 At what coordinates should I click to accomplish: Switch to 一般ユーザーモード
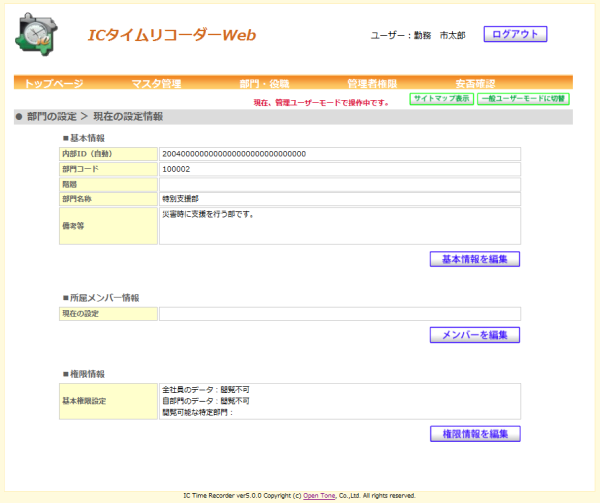[523, 99]
